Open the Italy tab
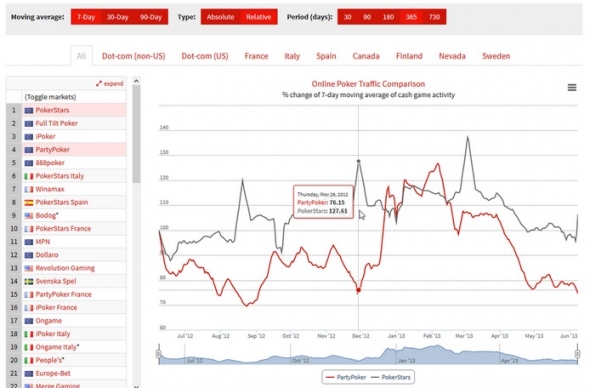 tap(292, 56)
